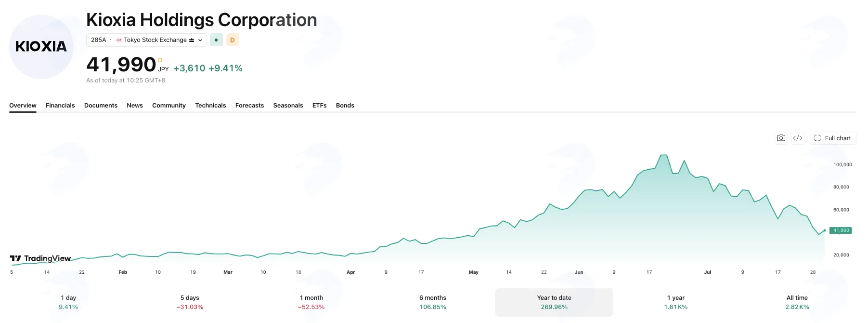Take a chart snapshot with camera icon
868x323 pixels.
pos(781,138)
